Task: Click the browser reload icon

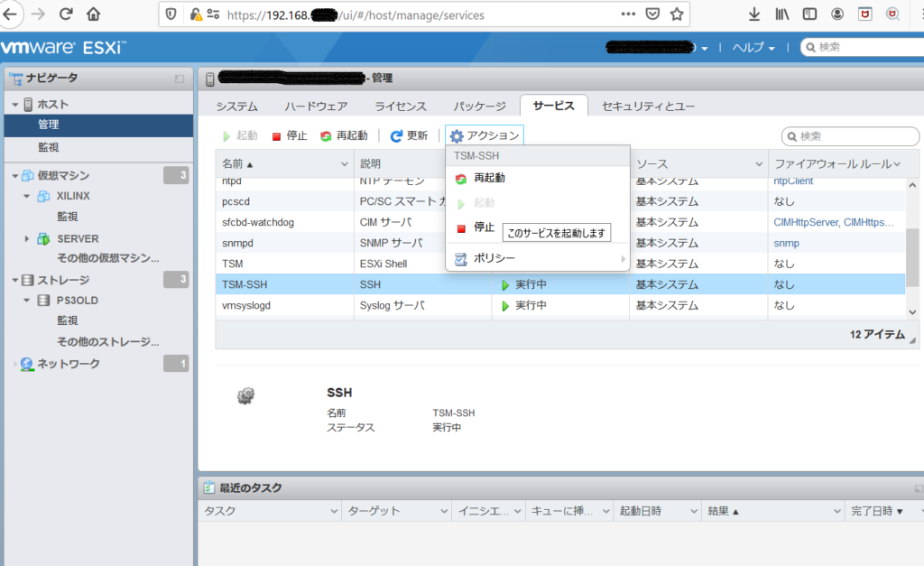Action: [66, 14]
